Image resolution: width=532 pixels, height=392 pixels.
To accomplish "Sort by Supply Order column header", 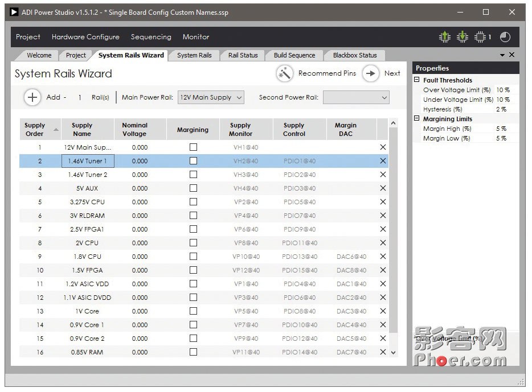I will point(40,129).
